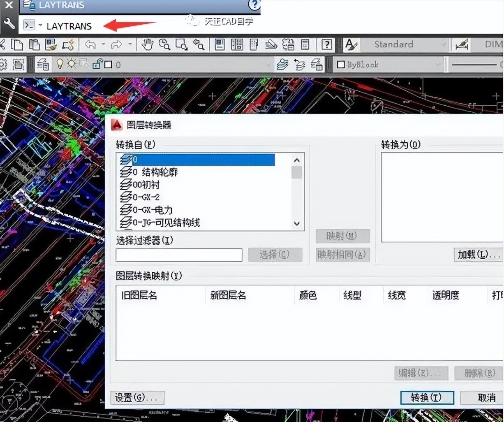The width and height of the screenshot is (504, 422).
Task: Select the Pan hand tool
Action: click(x=147, y=44)
